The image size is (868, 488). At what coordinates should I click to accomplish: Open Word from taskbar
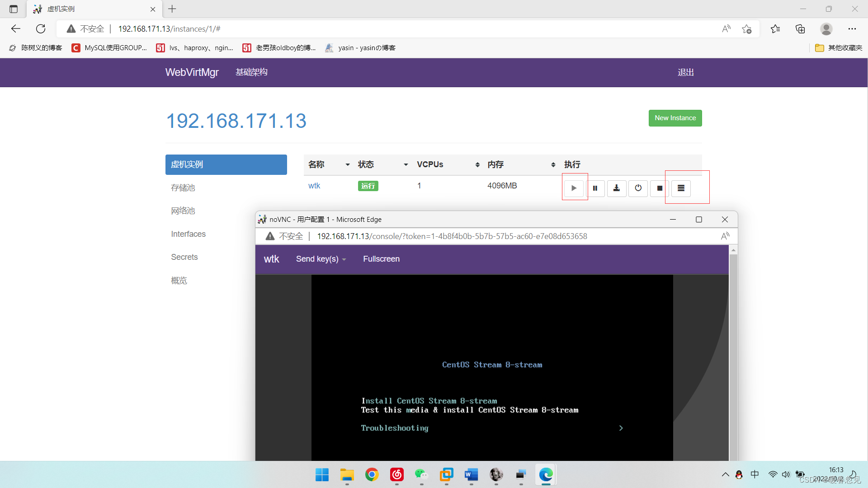click(x=471, y=475)
